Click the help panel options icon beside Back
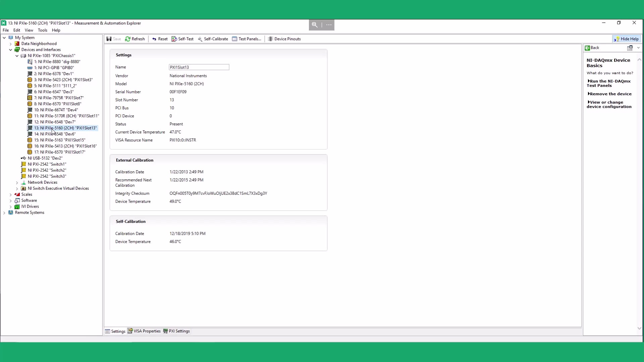 coord(630,48)
